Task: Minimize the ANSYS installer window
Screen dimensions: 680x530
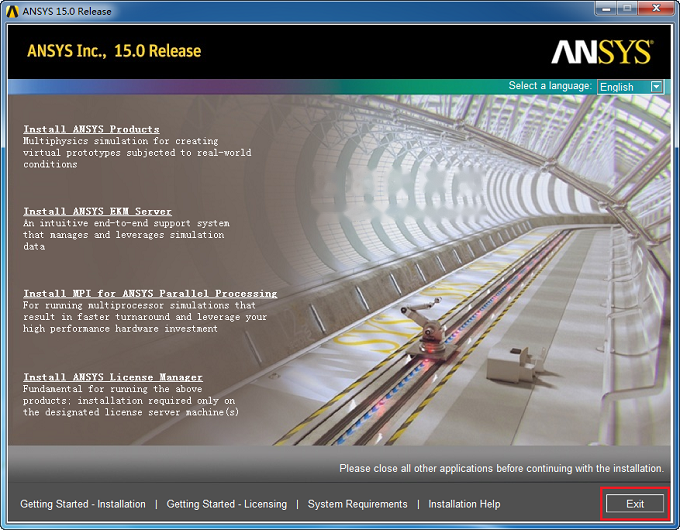Action: click(x=607, y=9)
